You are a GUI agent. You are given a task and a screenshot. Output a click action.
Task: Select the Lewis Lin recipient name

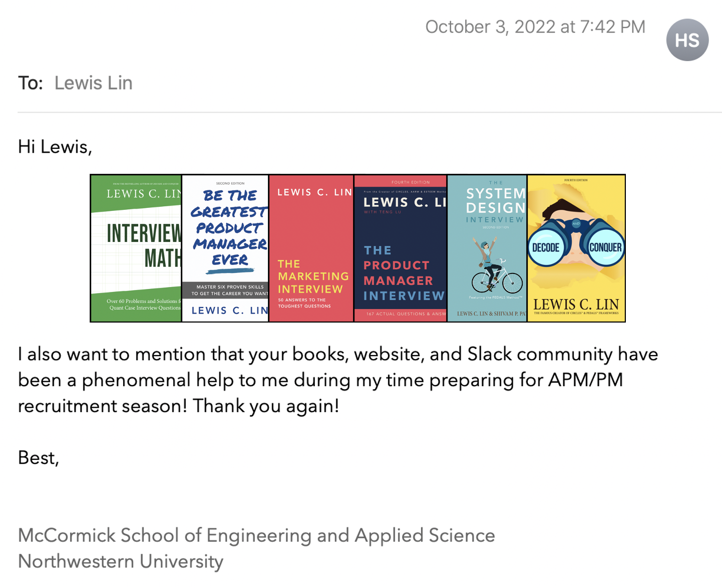[x=94, y=83]
